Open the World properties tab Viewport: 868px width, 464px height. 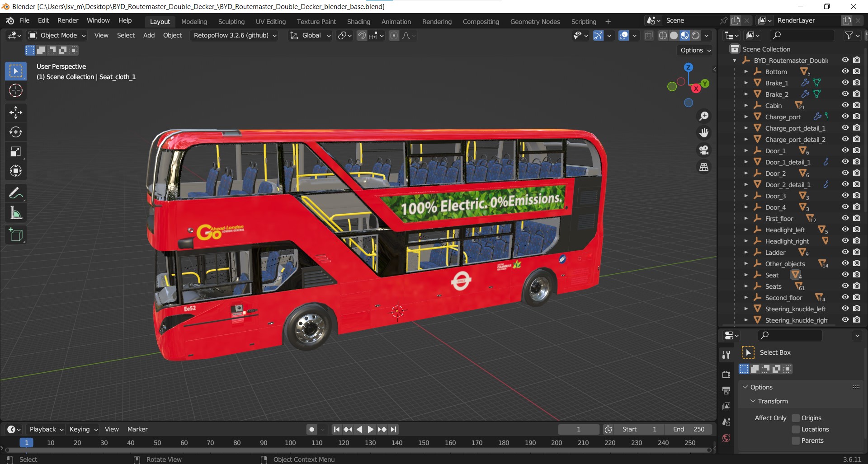[x=726, y=438]
